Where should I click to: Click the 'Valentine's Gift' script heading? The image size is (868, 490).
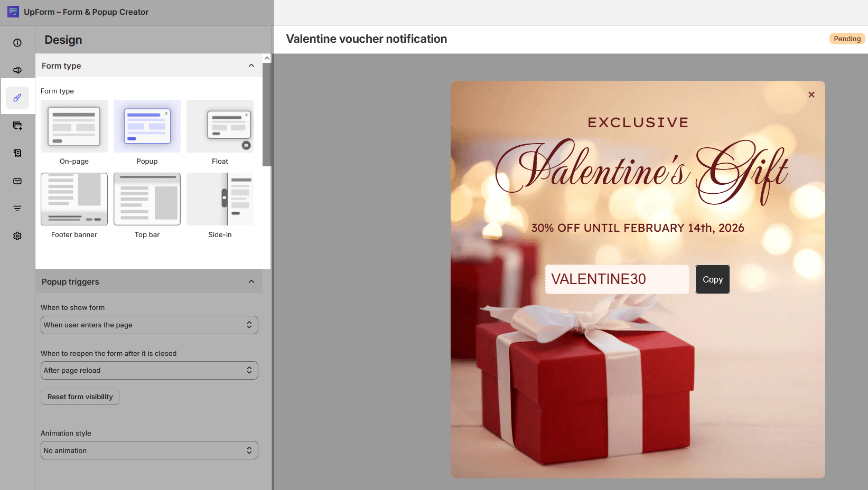(x=641, y=172)
